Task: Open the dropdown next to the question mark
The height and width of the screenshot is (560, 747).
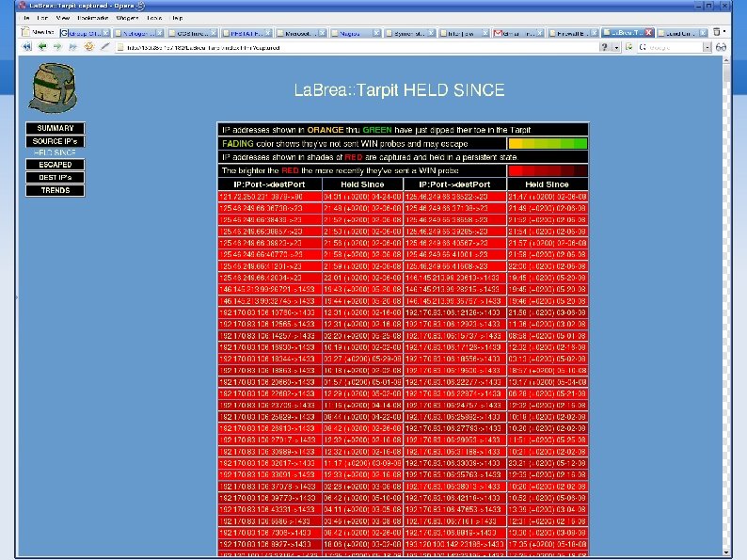Action: 616,47
